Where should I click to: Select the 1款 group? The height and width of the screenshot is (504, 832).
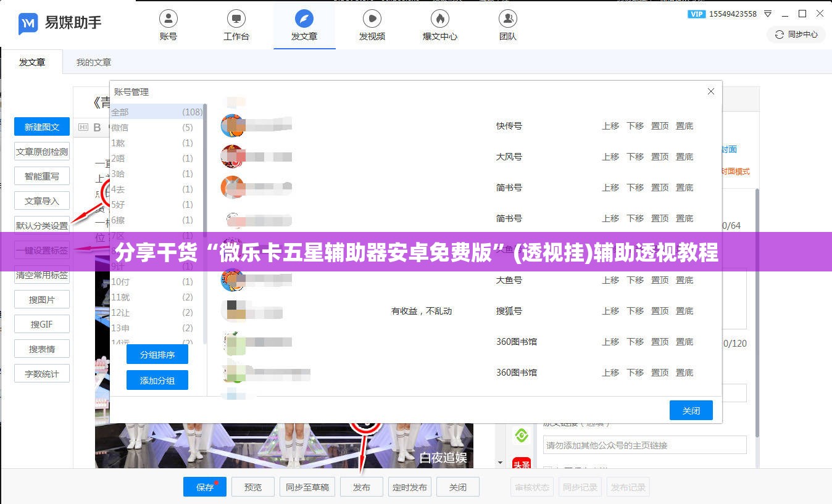[x=157, y=143]
